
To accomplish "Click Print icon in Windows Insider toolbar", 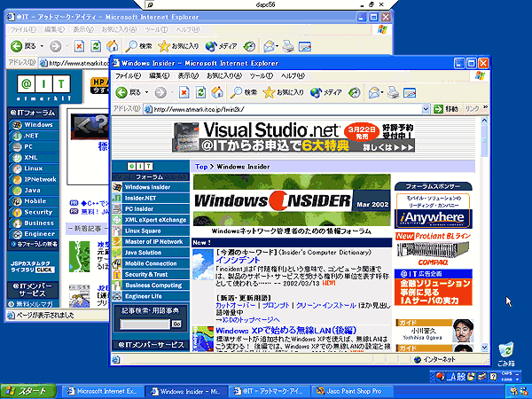I will (x=393, y=92).
